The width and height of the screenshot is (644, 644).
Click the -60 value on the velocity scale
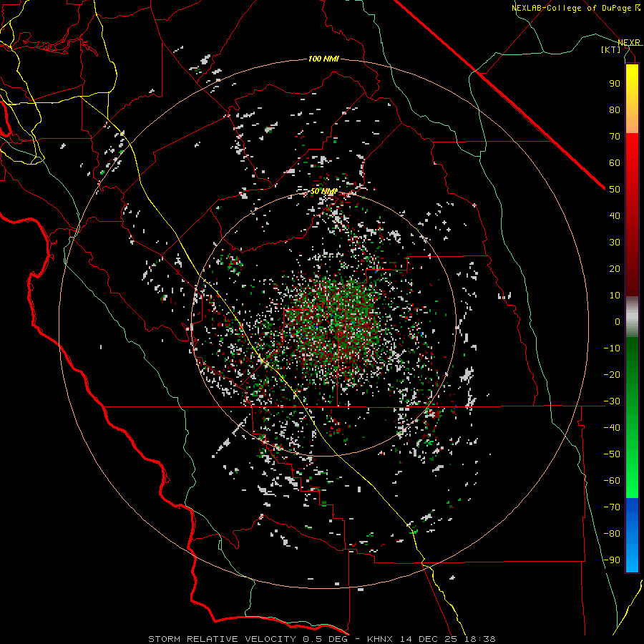612,481
